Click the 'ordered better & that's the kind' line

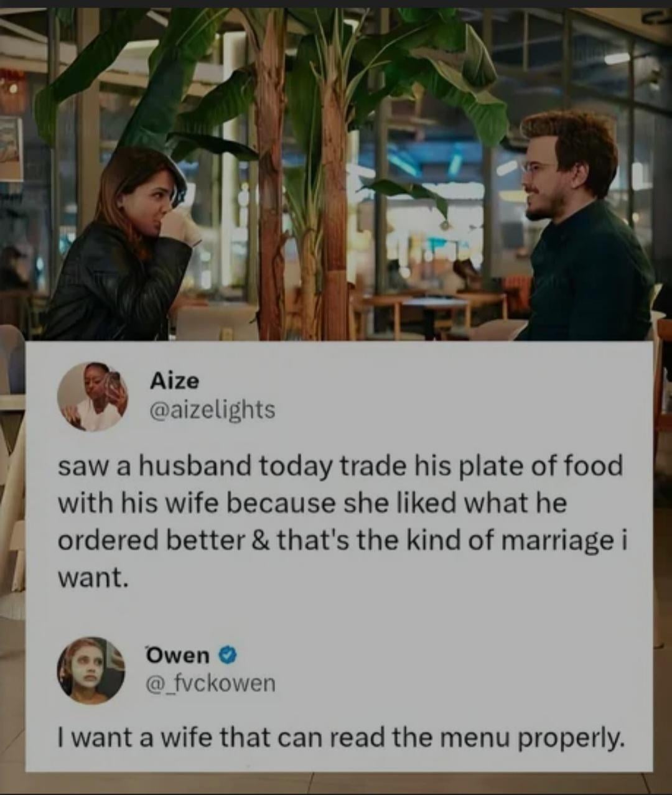pyautogui.click(x=343, y=541)
